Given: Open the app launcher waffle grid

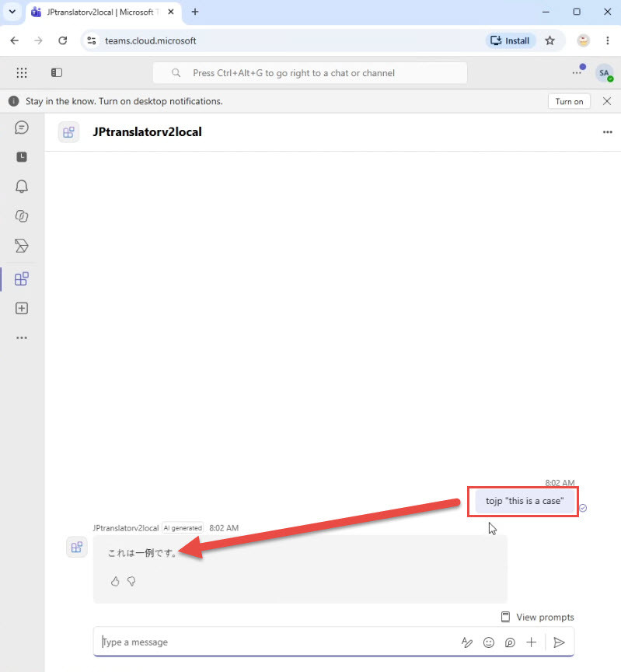Looking at the screenshot, I should tap(22, 73).
